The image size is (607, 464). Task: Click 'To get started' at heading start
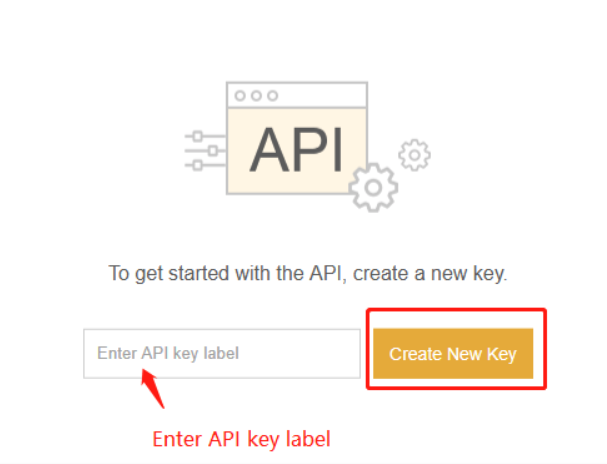point(169,274)
